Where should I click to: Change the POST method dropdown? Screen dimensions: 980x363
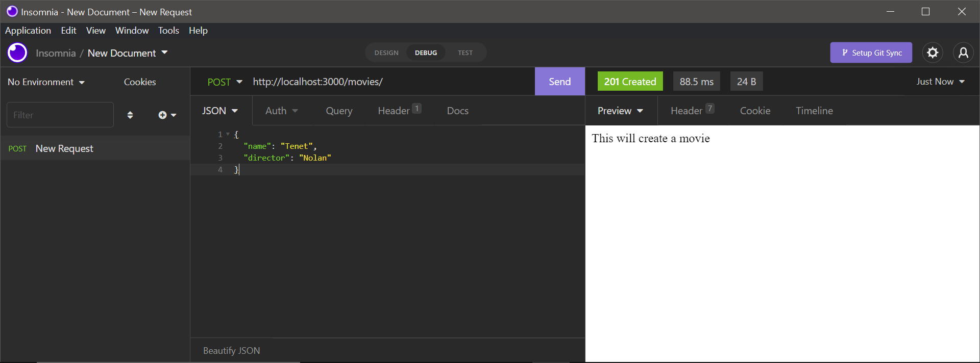pos(225,82)
